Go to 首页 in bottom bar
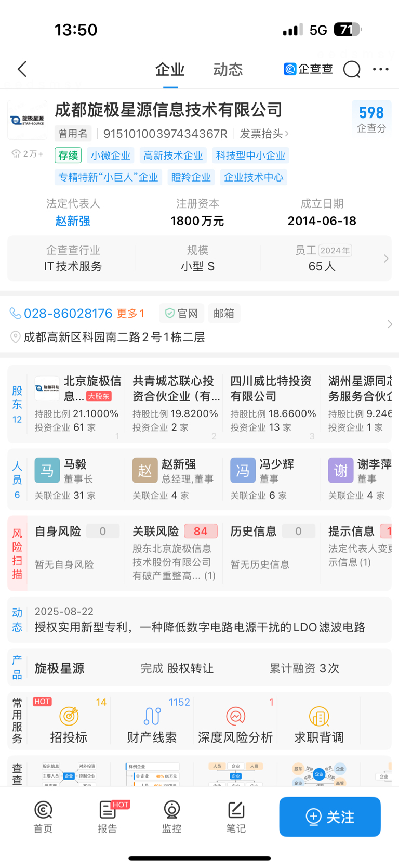399x868 pixels. click(x=43, y=817)
